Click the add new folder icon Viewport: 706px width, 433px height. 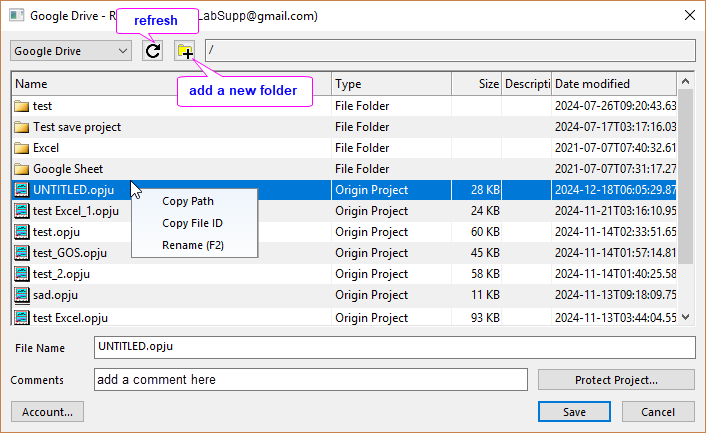point(185,51)
